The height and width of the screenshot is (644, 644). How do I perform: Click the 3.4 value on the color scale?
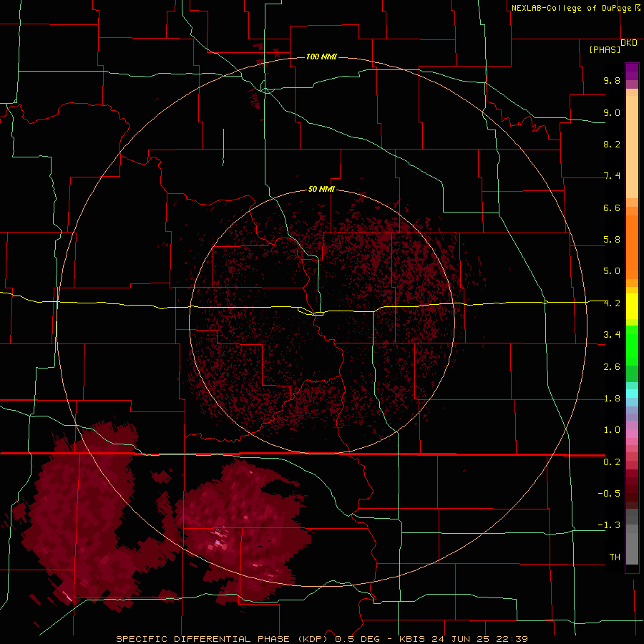[612, 335]
